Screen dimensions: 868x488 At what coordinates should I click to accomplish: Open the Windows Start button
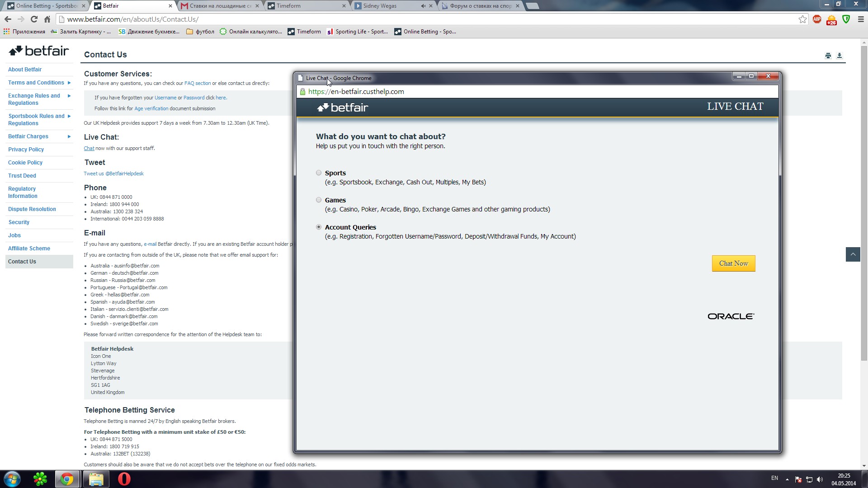point(12,479)
